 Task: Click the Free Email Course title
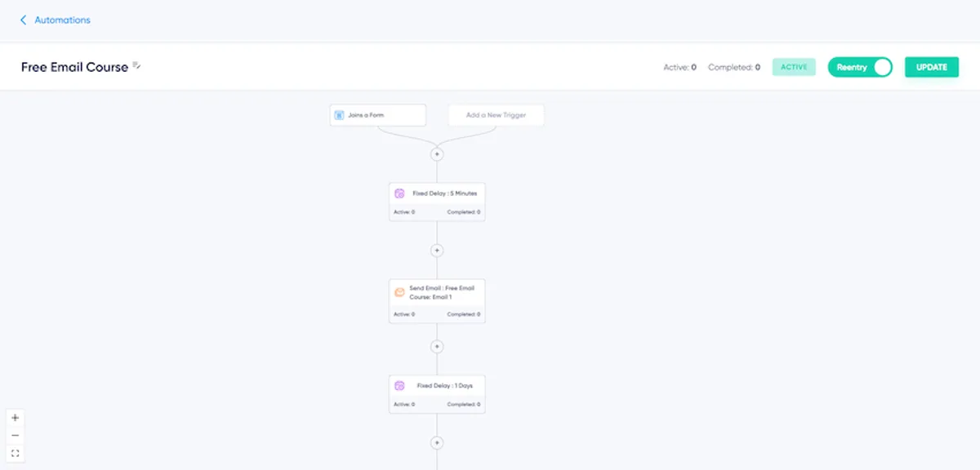[74, 67]
